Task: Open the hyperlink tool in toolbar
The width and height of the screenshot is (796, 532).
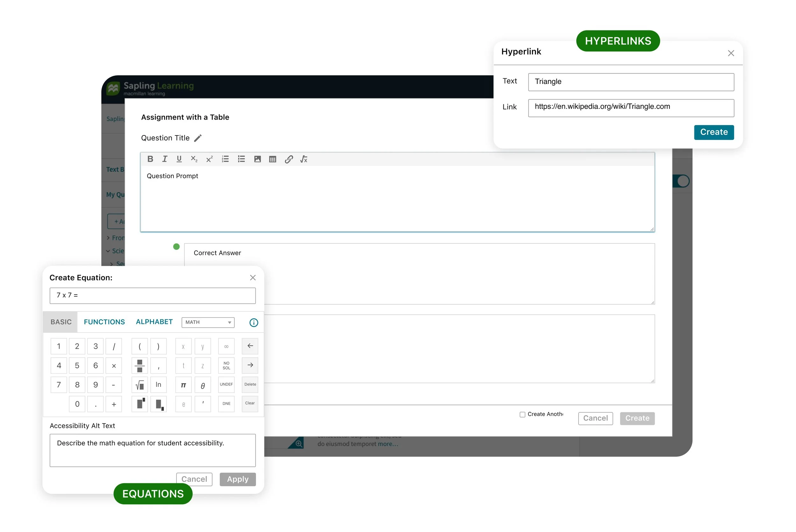Action: click(x=289, y=159)
